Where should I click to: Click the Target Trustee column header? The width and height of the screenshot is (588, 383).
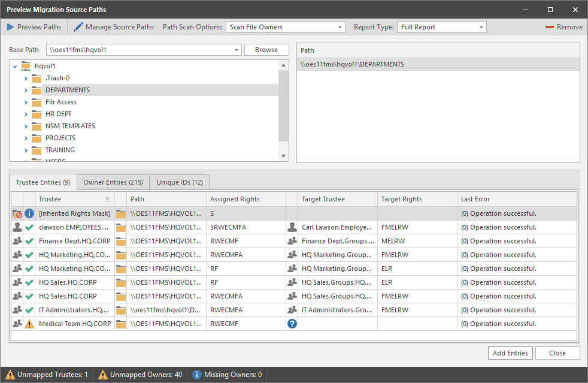click(x=338, y=199)
